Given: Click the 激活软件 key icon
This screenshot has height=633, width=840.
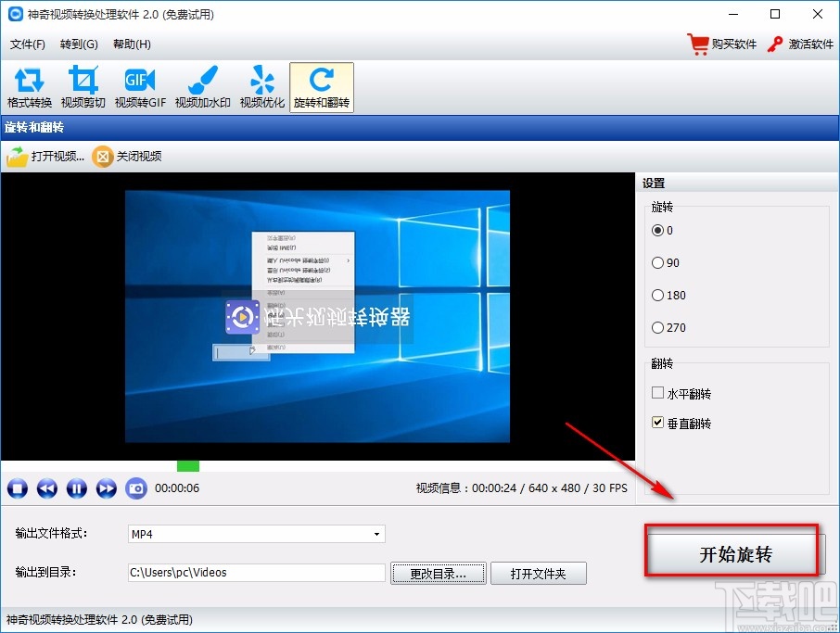Looking at the screenshot, I should [x=775, y=44].
